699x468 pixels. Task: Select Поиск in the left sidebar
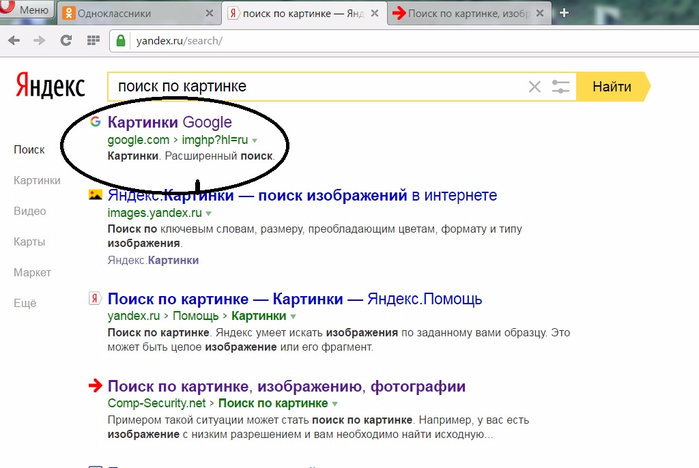coord(29,150)
